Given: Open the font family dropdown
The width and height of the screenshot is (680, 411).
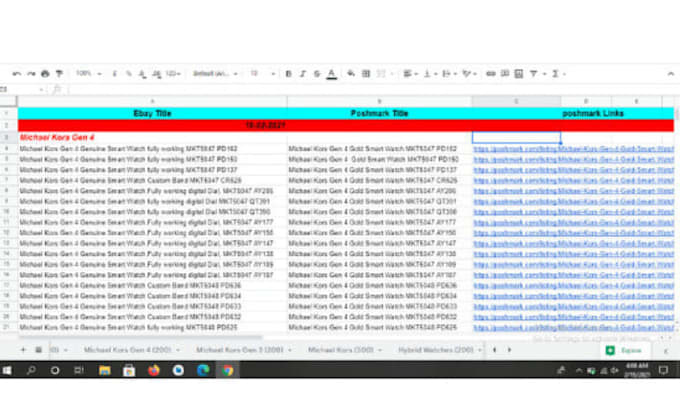Looking at the screenshot, I should tap(215, 74).
